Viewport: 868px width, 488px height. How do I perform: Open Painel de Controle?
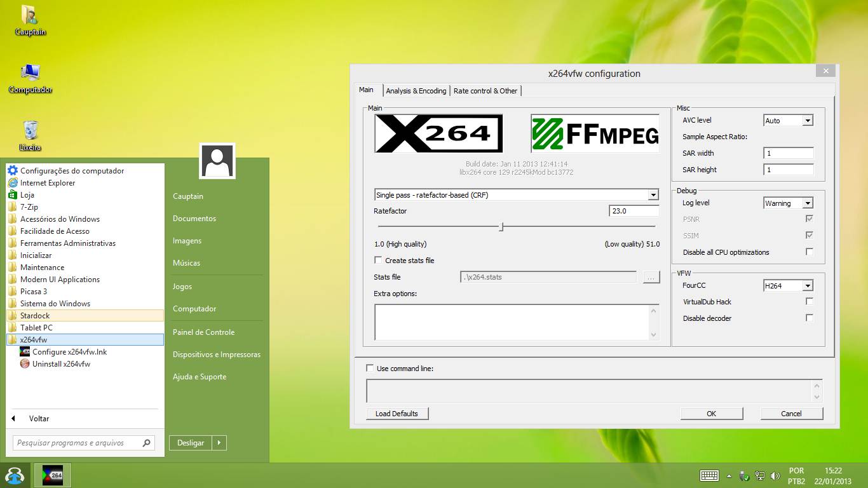click(x=203, y=332)
